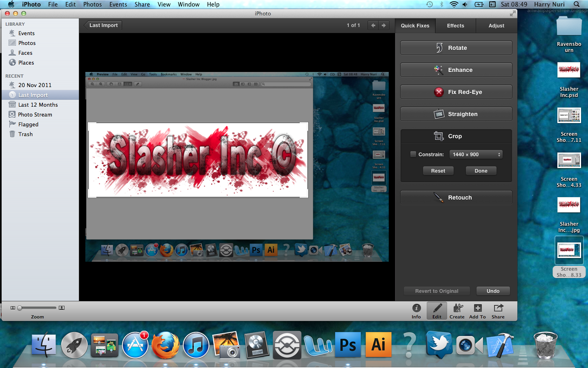This screenshot has height=368, width=588.
Task: Open Faces in the Library sidebar
Action: pos(25,53)
